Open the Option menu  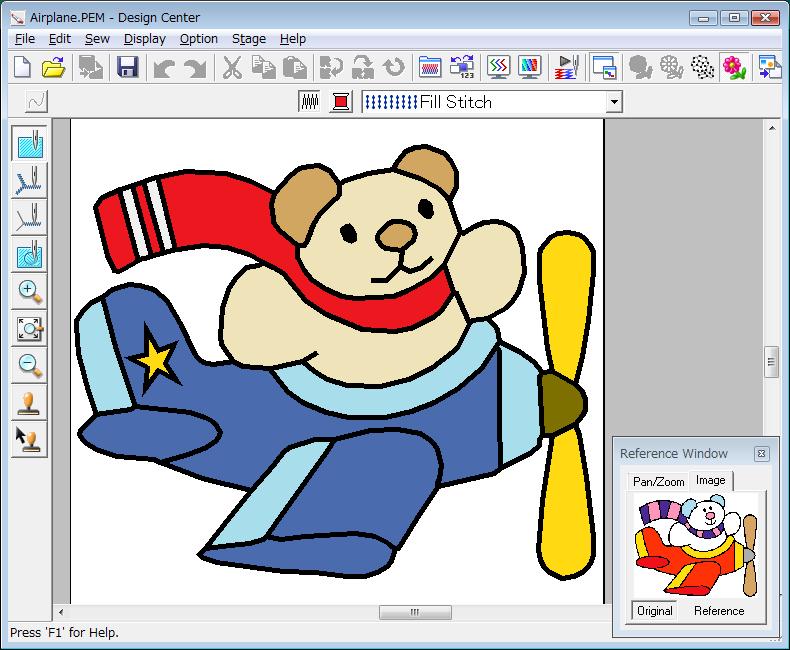coord(199,39)
